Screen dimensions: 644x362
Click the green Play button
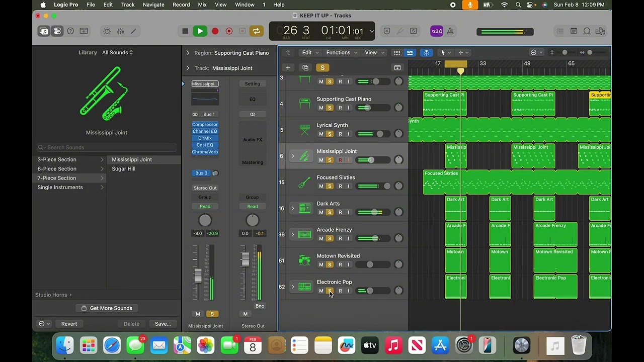tap(200, 31)
